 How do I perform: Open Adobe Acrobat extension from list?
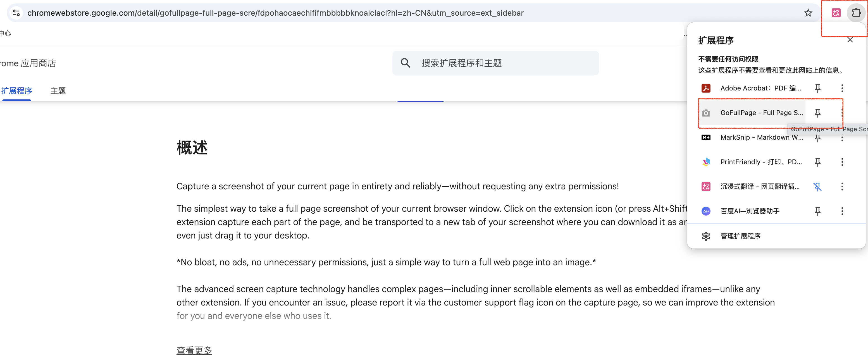760,88
